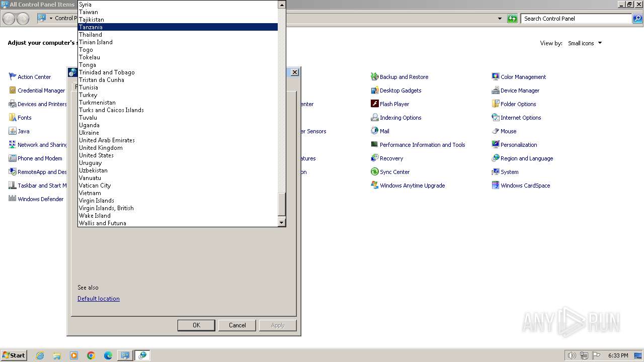The height and width of the screenshot is (362, 644).
Task: Open Internet Explorer from the taskbar
Action: tap(40, 355)
